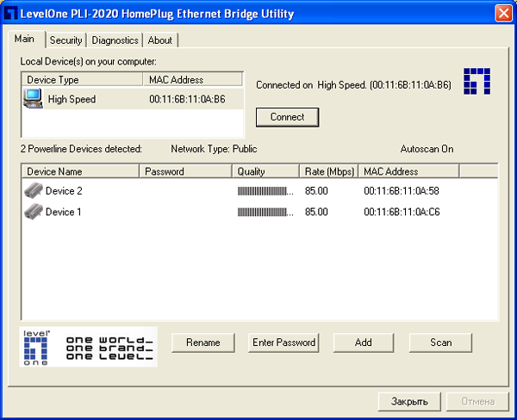This screenshot has height=420, width=517.
Task: Click the Enter Password button
Action: (283, 343)
